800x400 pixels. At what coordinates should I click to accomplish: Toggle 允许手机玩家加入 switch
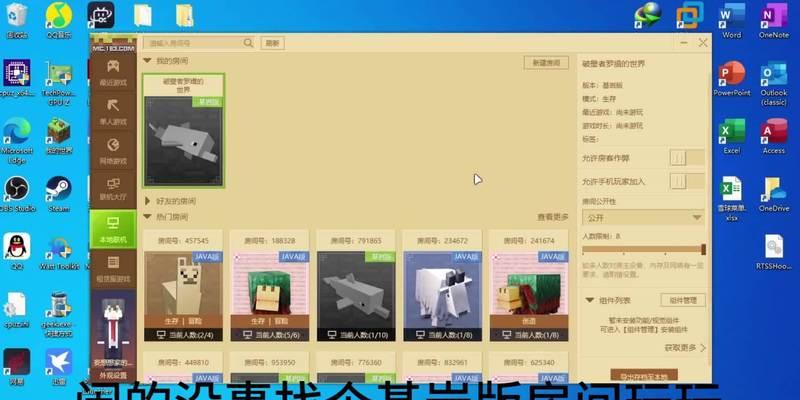click(x=687, y=181)
